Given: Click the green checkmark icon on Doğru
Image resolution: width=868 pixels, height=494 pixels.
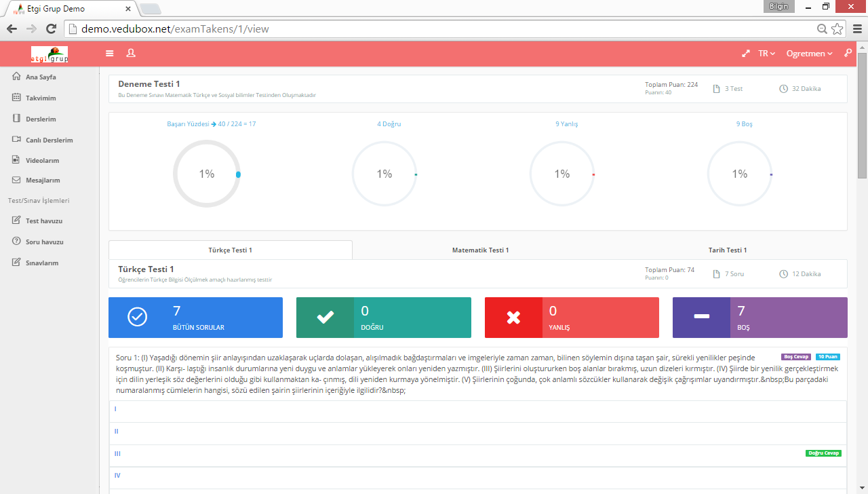Looking at the screenshot, I should pos(325,317).
